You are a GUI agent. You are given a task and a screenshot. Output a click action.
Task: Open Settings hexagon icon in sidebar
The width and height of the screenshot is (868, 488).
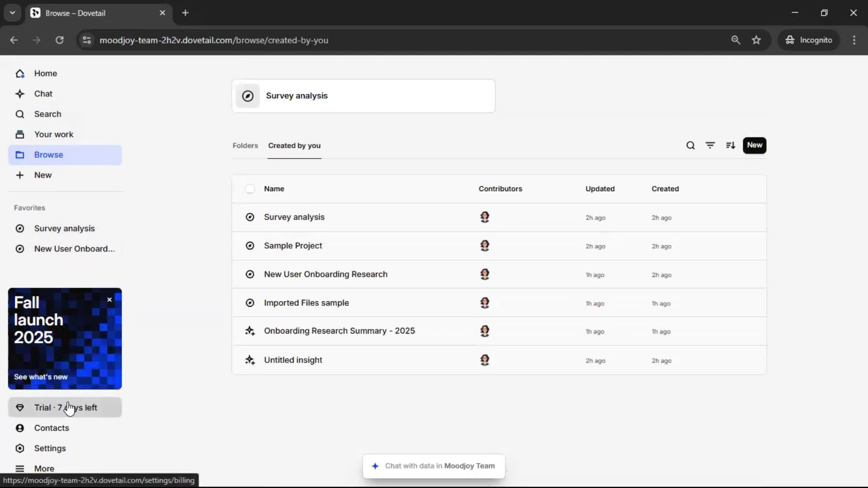click(20, 448)
